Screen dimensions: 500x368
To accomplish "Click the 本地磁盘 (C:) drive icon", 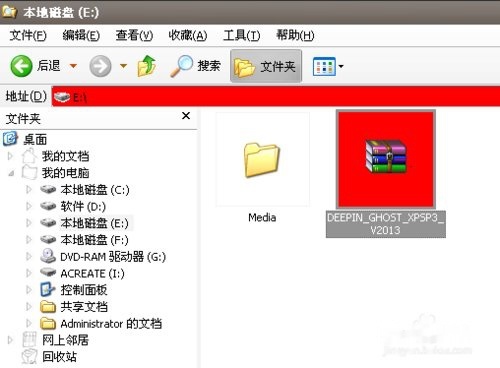I will pyautogui.click(x=48, y=189).
